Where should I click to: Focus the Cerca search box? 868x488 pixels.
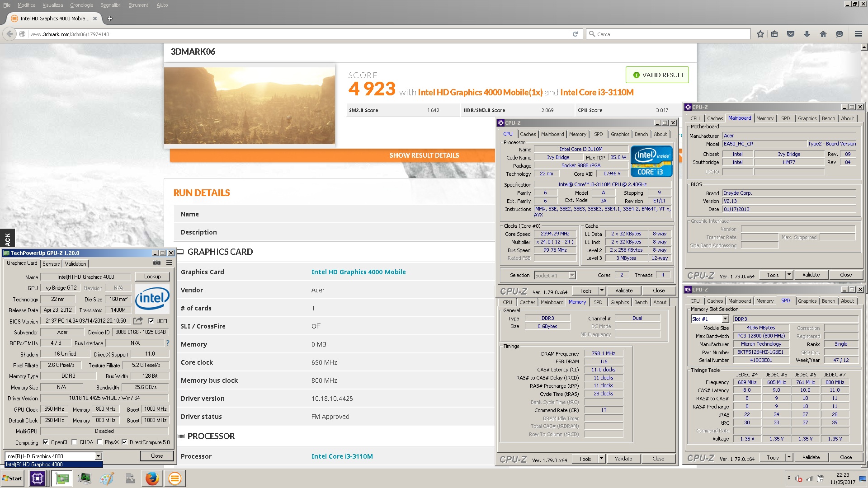(x=668, y=34)
